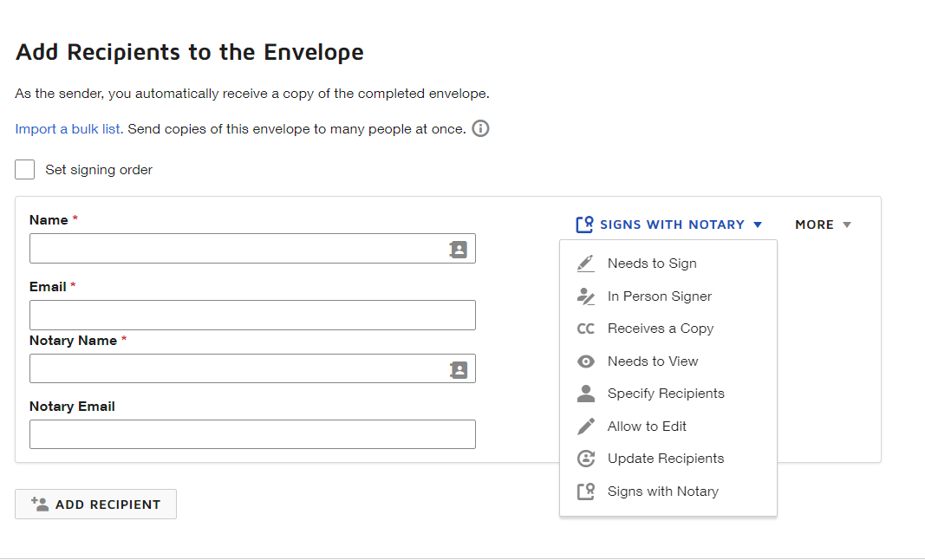This screenshot has width=925, height=560.
Task: Click the info icon after bulk list text
Action: point(482,128)
